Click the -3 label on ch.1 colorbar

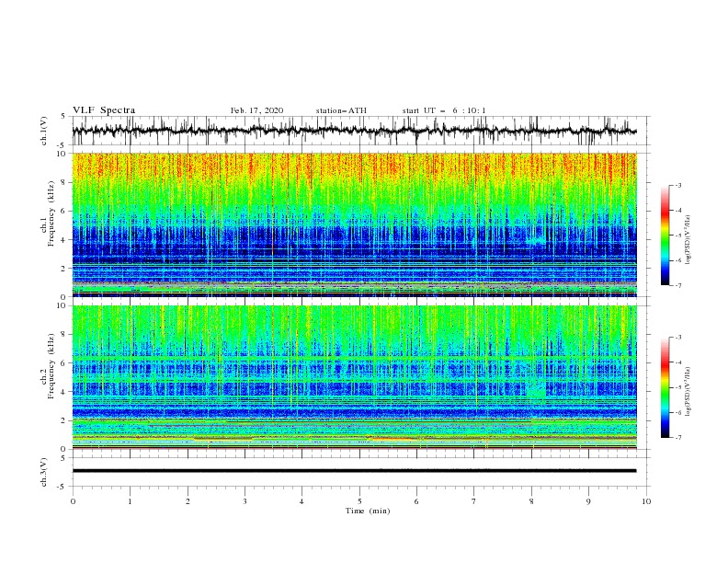coord(677,185)
